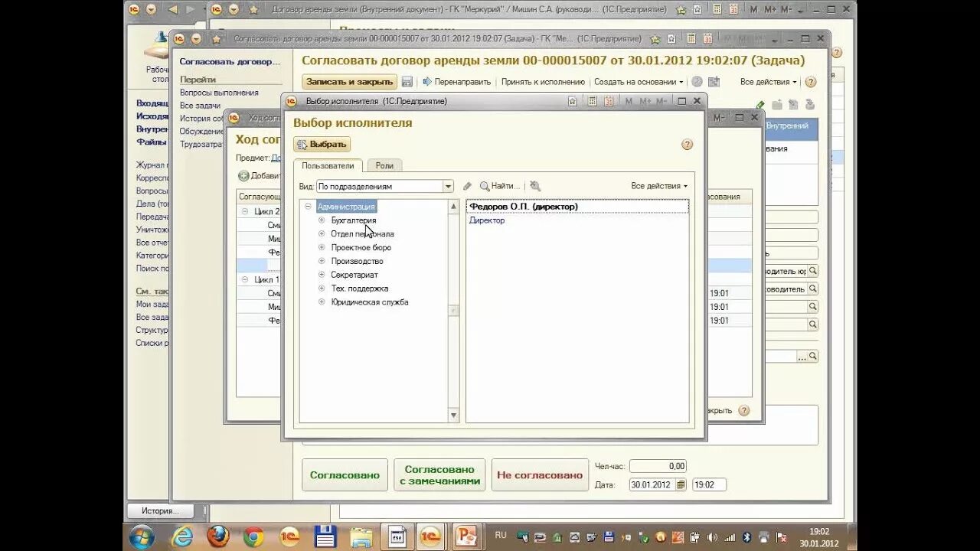Collapse the Администрация tree node

click(308, 207)
